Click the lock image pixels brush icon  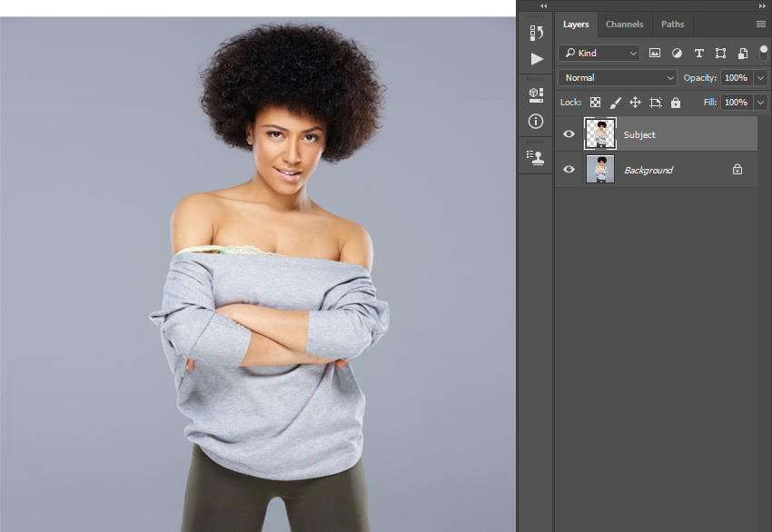(x=615, y=103)
